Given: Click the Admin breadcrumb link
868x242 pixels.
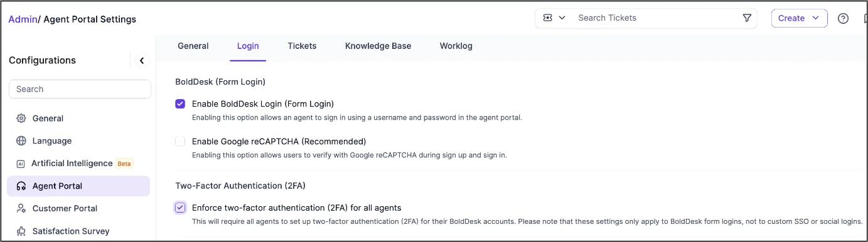Looking at the screenshot, I should pyautogui.click(x=23, y=19).
